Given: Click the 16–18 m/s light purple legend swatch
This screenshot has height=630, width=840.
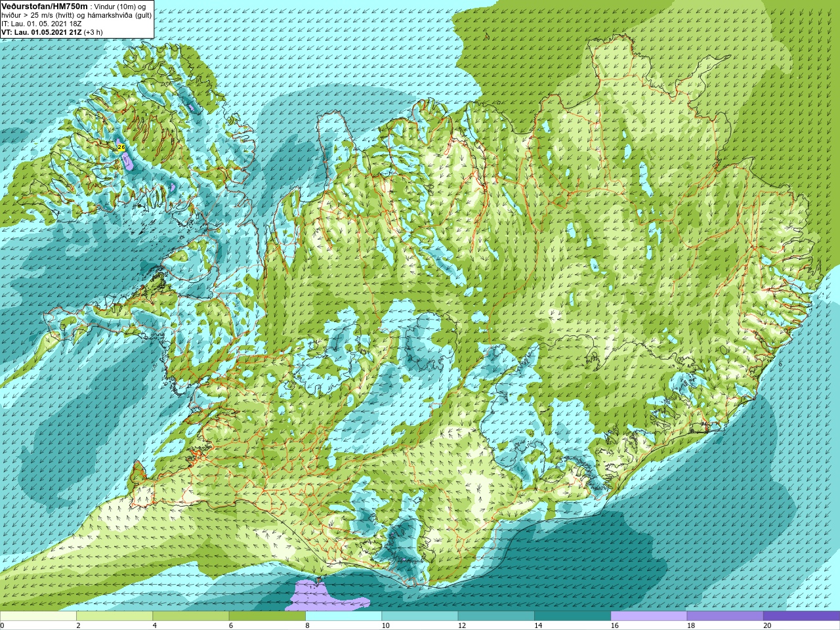Looking at the screenshot, I should (648, 616).
